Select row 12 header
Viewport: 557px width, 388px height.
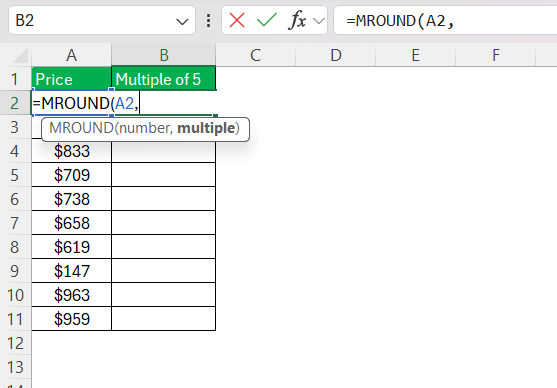pyautogui.click(x=15, y=343)
